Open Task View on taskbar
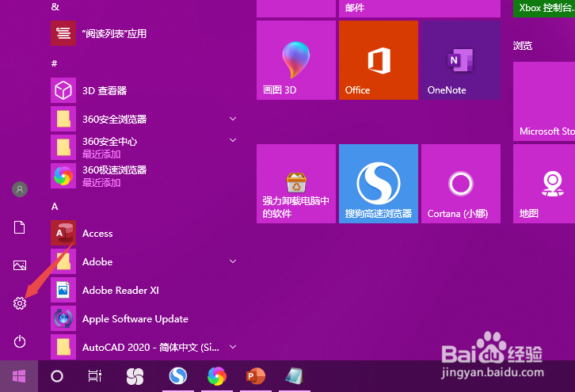This screenshot has height=392, width=575. (94, 376)
